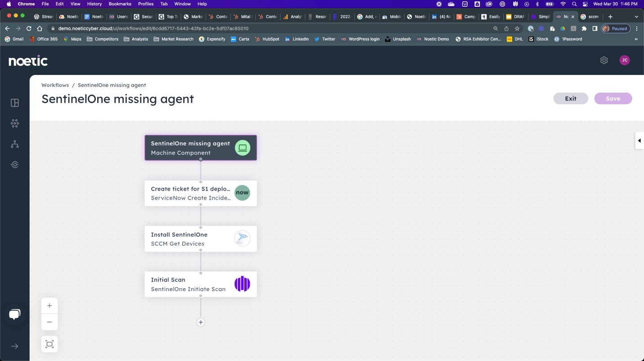Fit workflow to screen icon
The image size is (644, 361).
[49, 344]
